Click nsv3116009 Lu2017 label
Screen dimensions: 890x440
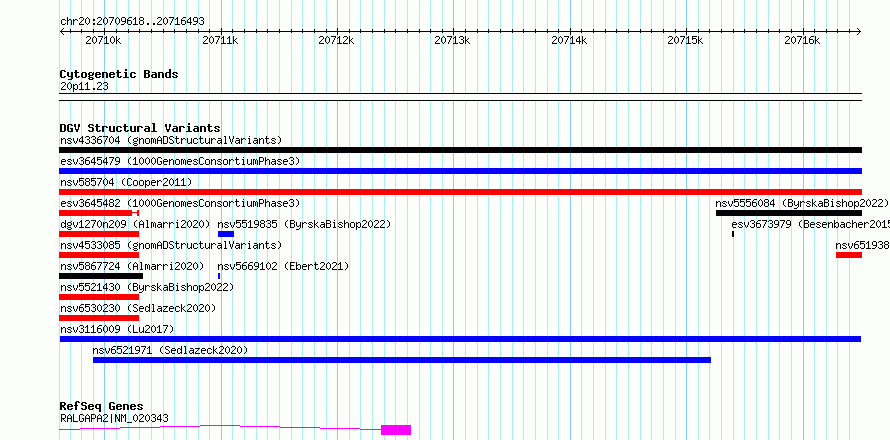[117, 329]
